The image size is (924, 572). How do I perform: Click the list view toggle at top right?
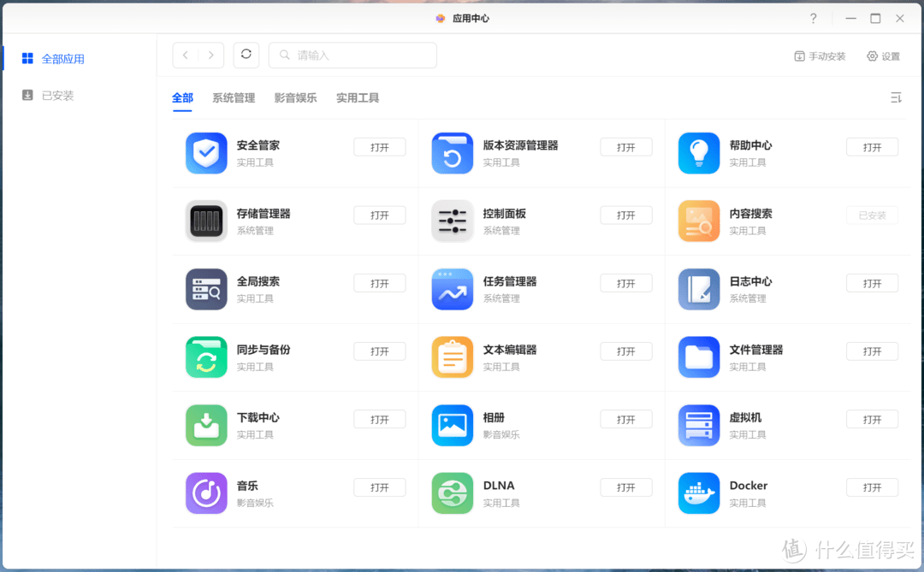point(896,97)
